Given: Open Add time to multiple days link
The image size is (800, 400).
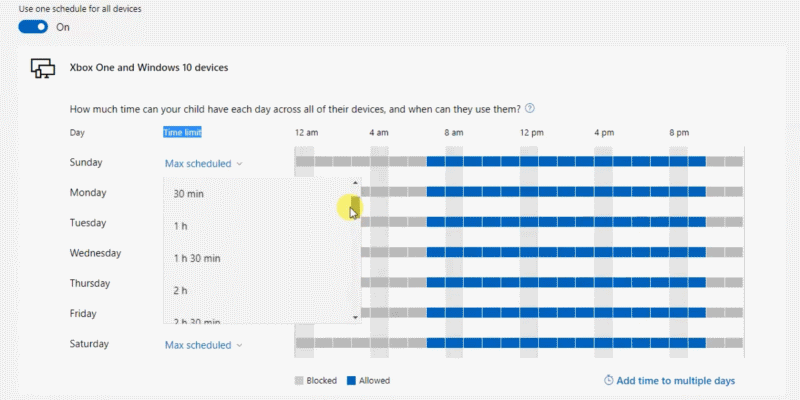Looking at the screenshot, I should click(x=675, y=381).
